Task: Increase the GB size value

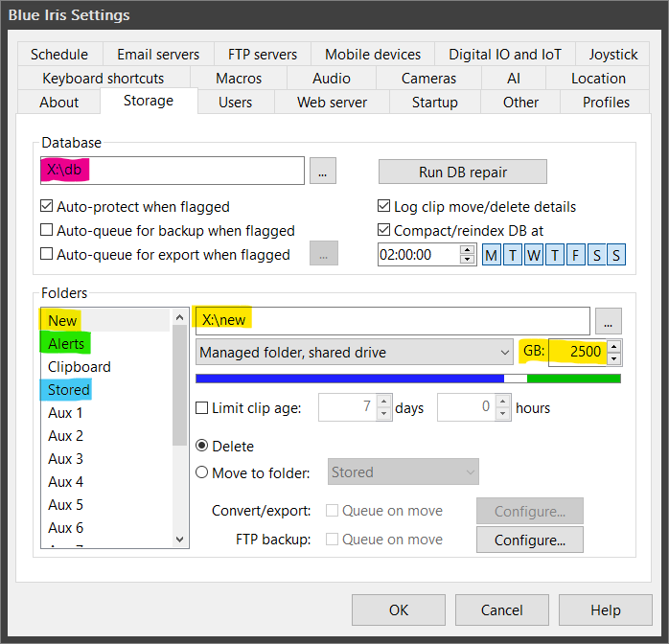Action: (x=614, y=346)
